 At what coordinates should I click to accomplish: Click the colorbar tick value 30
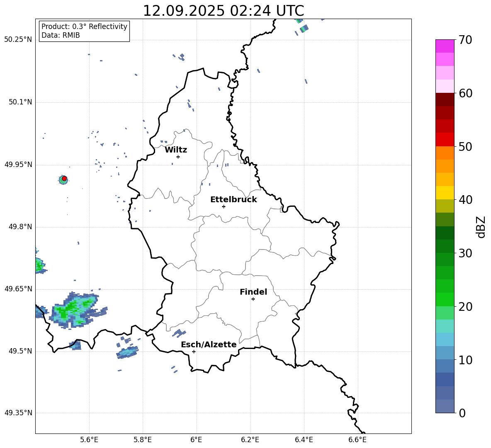pos(466,253)
